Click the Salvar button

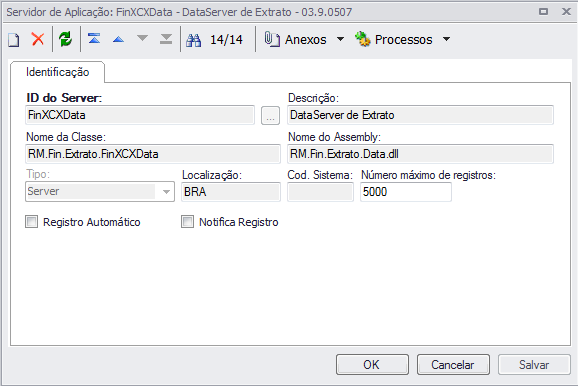(535, 365)
